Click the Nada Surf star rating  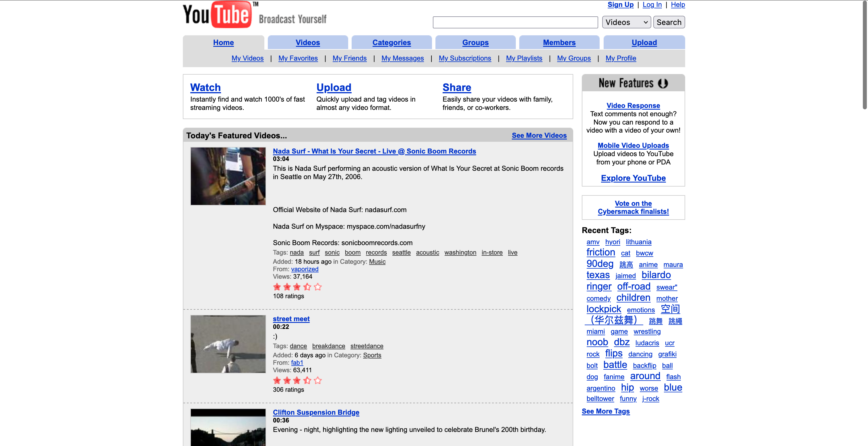click(x=297, y=287)
